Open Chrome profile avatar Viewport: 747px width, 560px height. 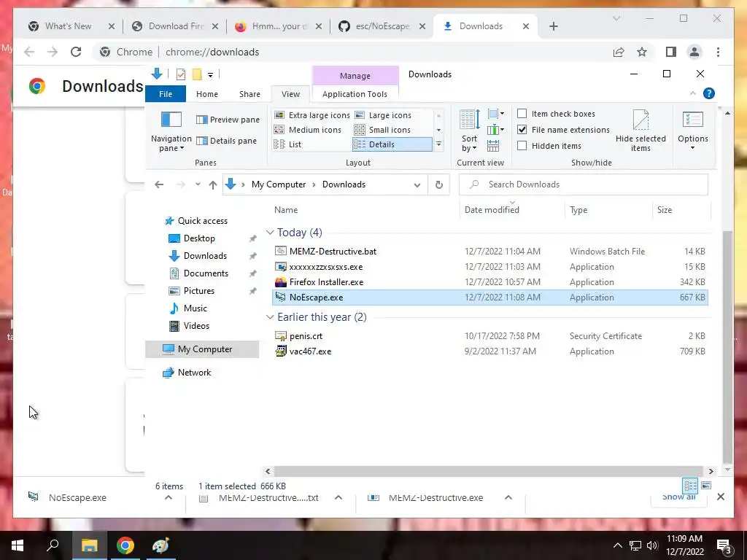point(694,52)
